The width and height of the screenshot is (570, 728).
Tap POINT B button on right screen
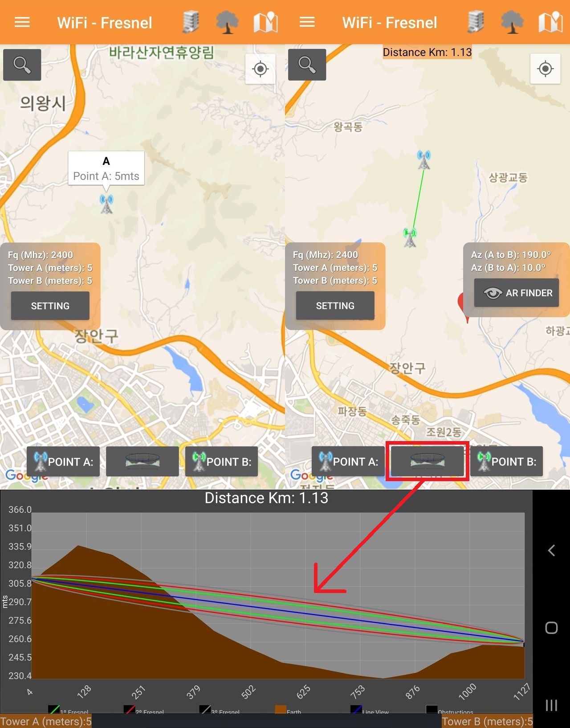click(x=506, y=461)
